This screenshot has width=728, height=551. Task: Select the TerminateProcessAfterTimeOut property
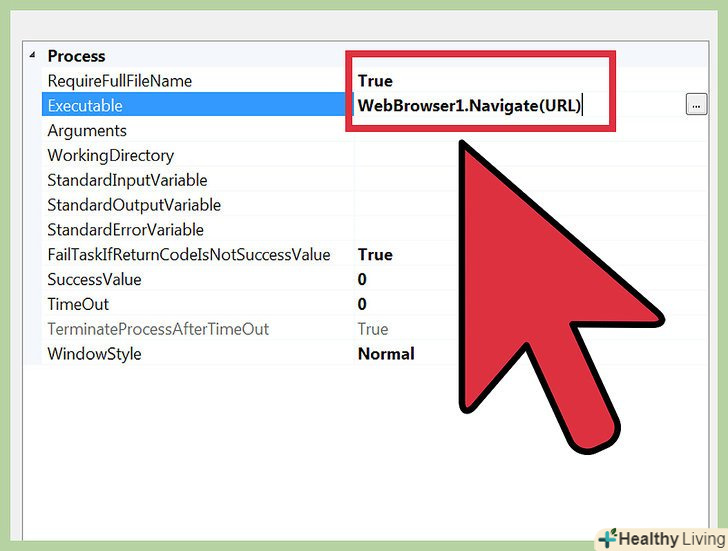tap(158, 329)
